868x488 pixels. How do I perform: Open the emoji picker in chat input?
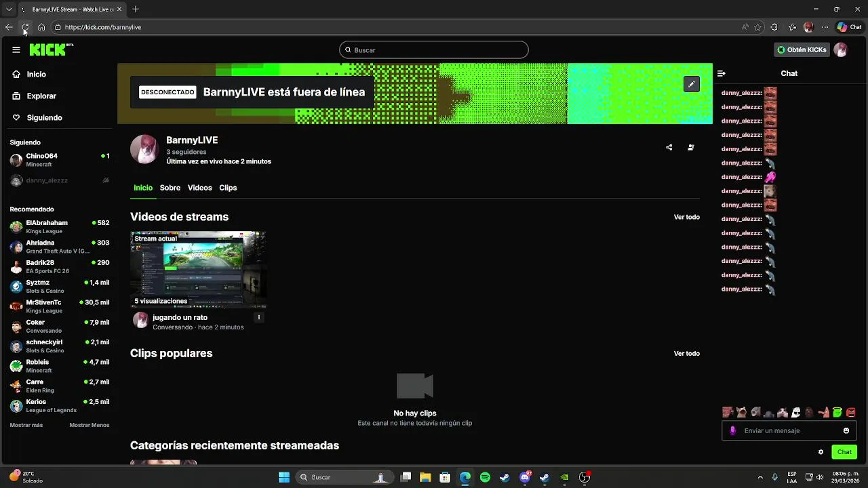click(846, 430)
